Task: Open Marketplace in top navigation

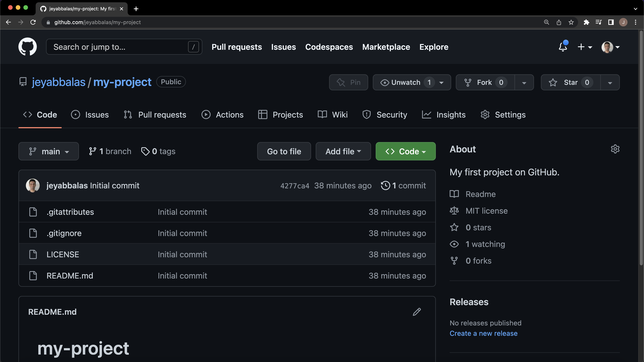Action: 386,47
